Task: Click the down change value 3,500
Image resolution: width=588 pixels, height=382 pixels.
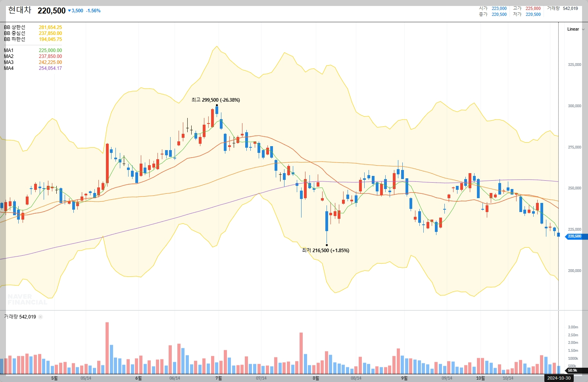Action: pyautogui.click(x=75, y=11)
